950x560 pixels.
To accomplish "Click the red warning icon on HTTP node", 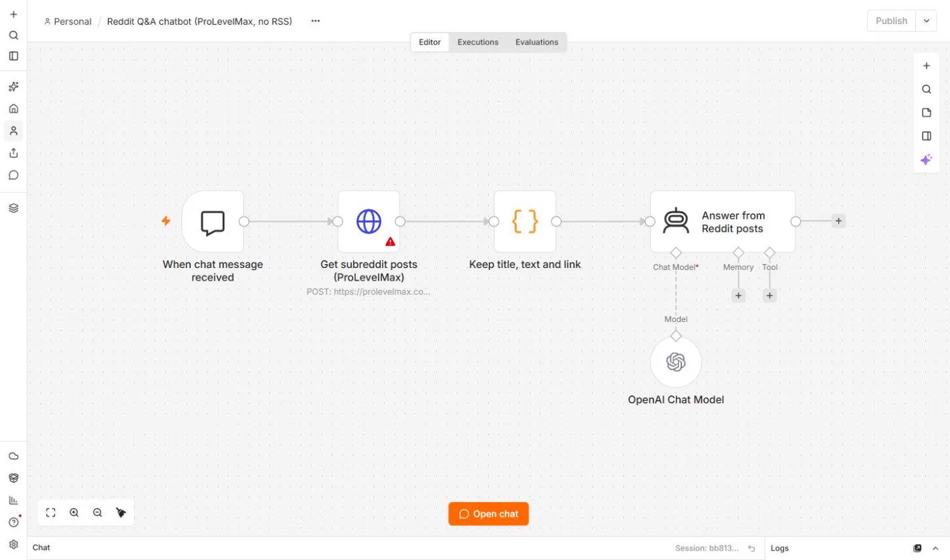I will 391,242.
